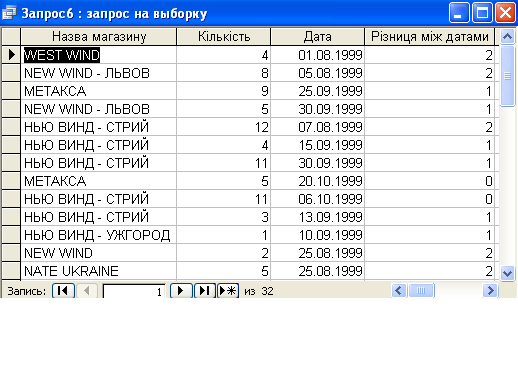Screen dimensions: 518x384
Task: Click the difference cell 0 in МЕТАКСА row
Action: (430, 181)
